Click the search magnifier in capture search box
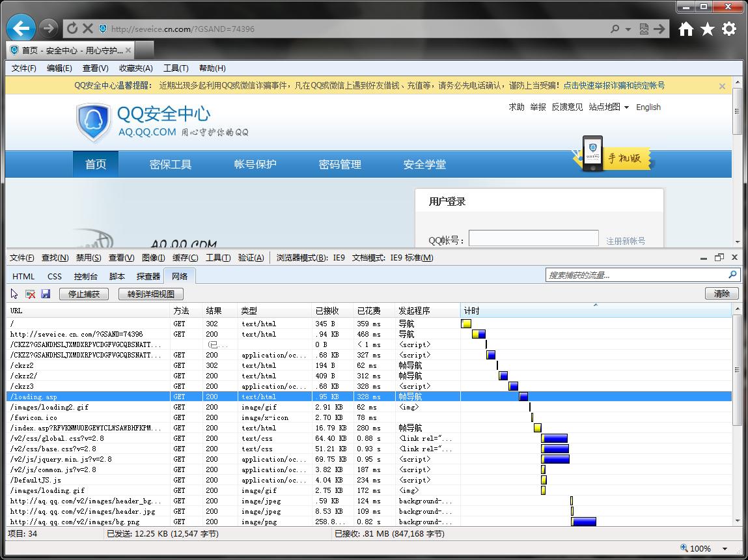This screenshot has height=560, width=748. (733, 275)
